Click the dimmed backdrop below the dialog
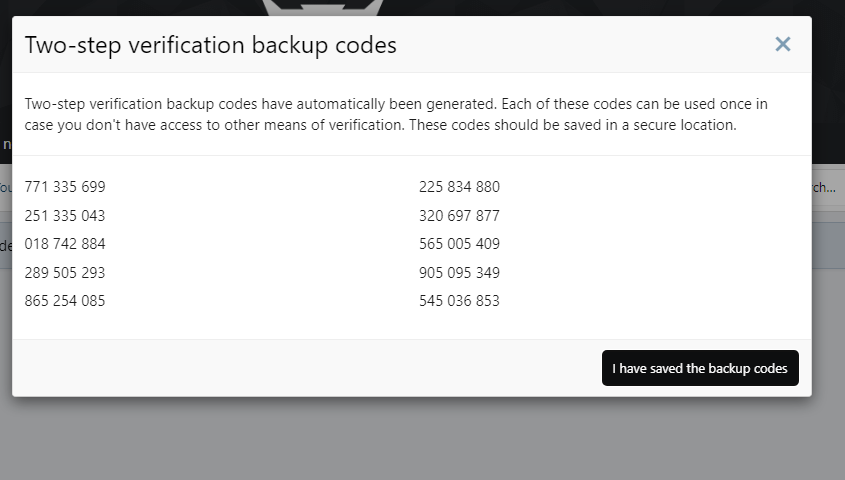 (422, 439)
